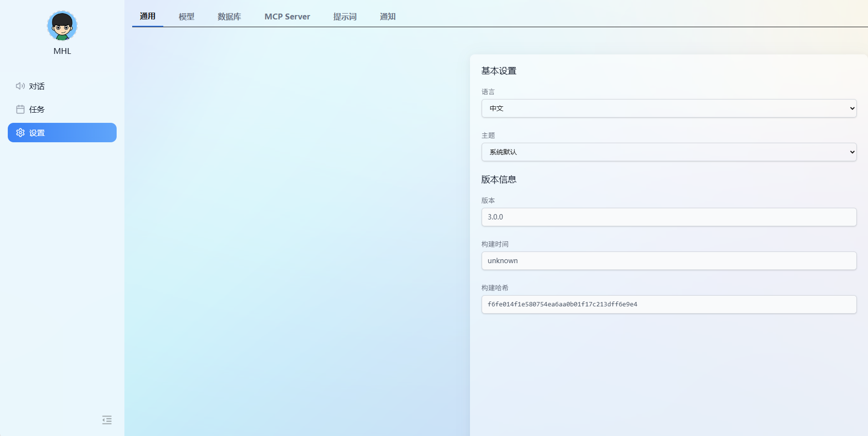Collapse the sidebar with the bottom icon
Viewport: 868px width, 436px height.
[107, 420]
